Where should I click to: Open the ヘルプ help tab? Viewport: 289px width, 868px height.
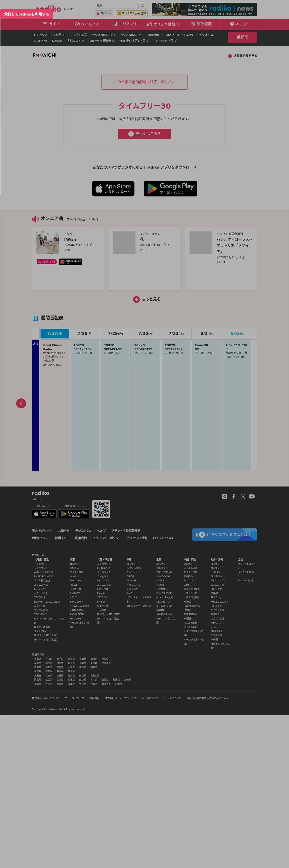[238, 24]
